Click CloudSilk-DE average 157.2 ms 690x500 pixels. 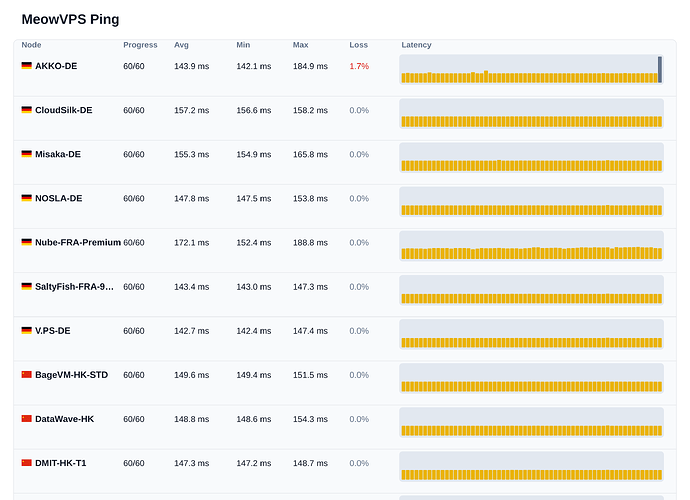pyautogui.click(x=191, y=110)
